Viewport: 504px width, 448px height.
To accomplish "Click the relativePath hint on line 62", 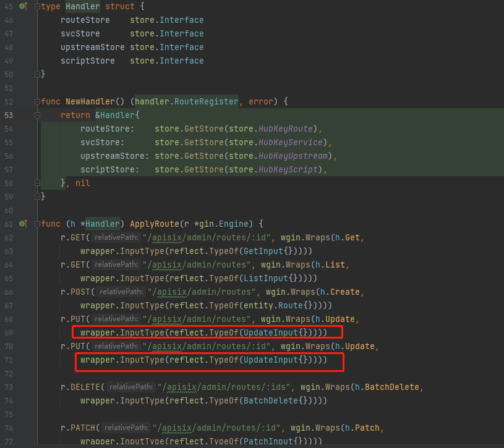I will tap(116, 237).
